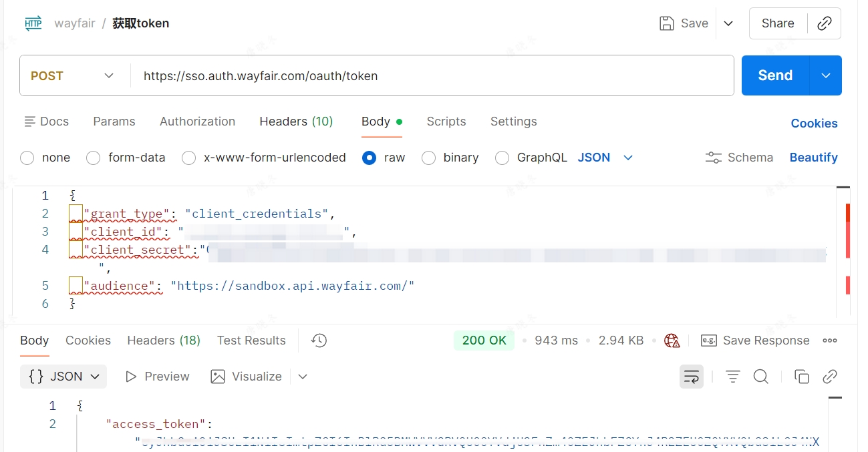Image resolution: width=868 pixels, height=452 pixels.
Task: Open the POST method dropdown
Action: [x=74, y=76]
